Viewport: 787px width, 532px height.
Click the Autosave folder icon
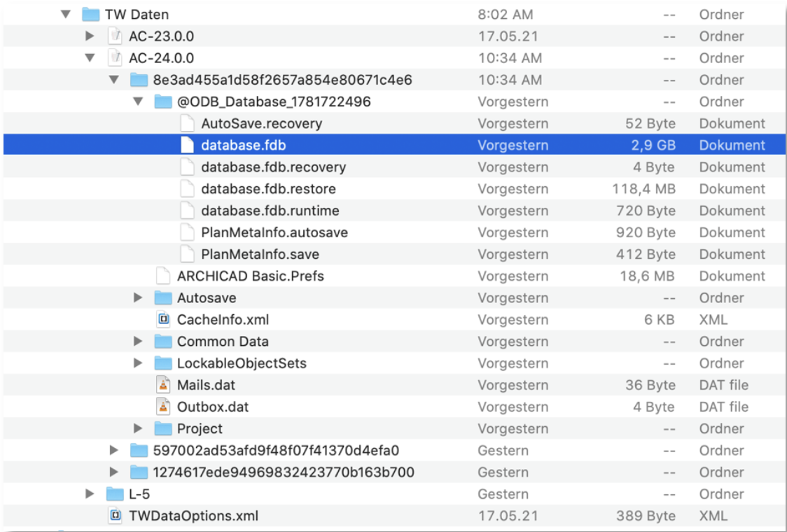coord(162,297)
